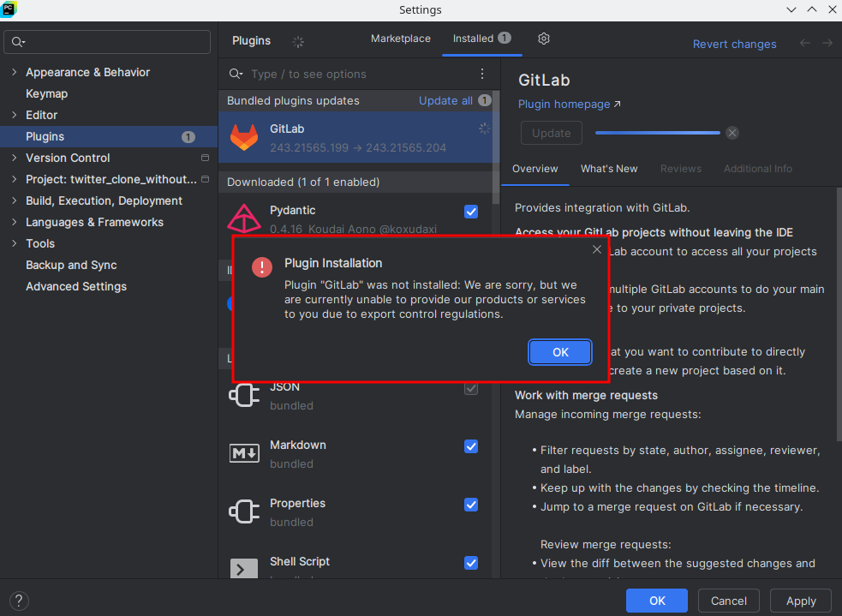Expand the Editor settings node
Image resolution: width=842 pixels, height=616 pixels.
[x=14, y=115]
